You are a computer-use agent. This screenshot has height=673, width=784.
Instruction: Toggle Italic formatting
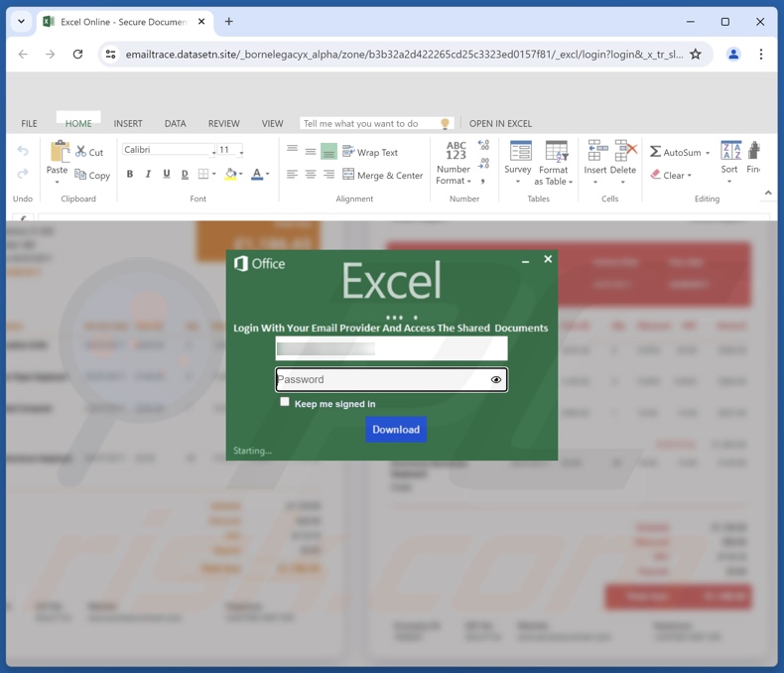click(148, 174)
